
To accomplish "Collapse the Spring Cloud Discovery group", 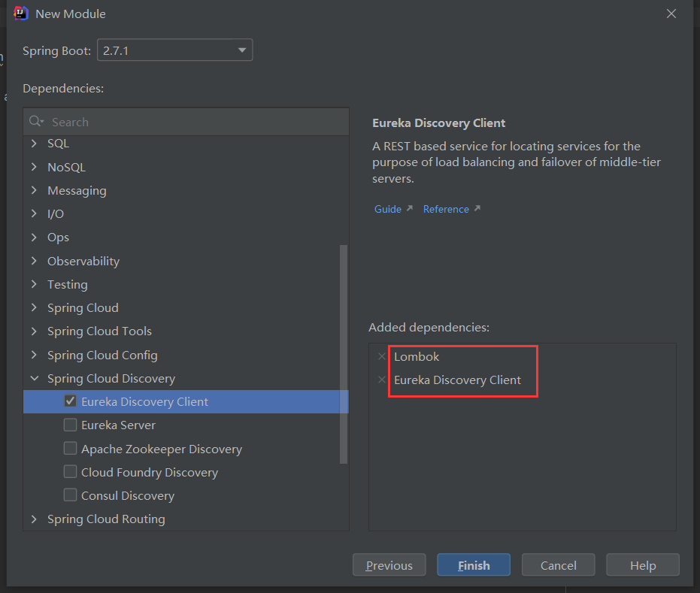I will click(x=34, y=379).
